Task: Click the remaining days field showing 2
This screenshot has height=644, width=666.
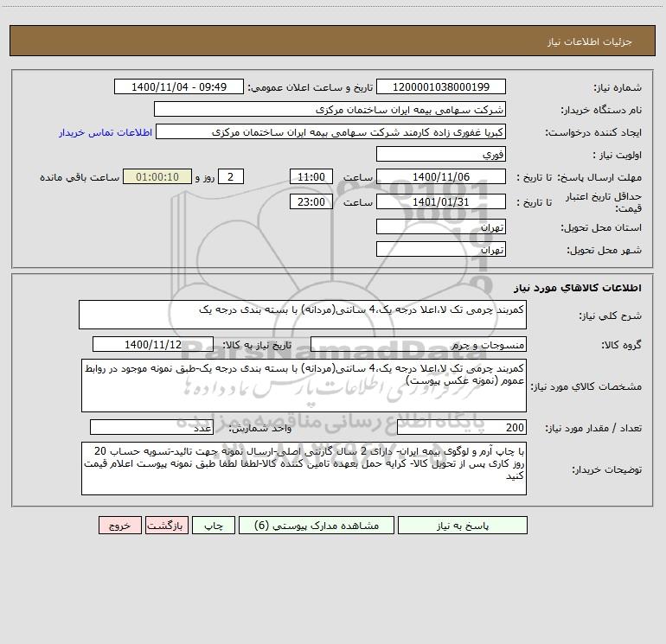Action: click(231, 176)
